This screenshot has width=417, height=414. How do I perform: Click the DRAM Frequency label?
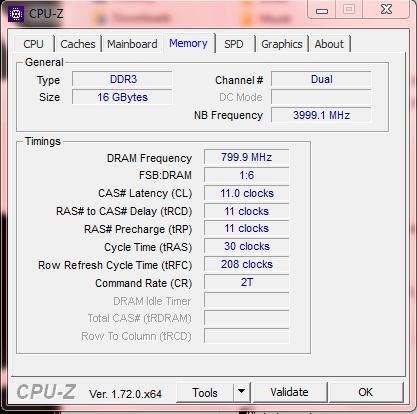coord(149,158)
